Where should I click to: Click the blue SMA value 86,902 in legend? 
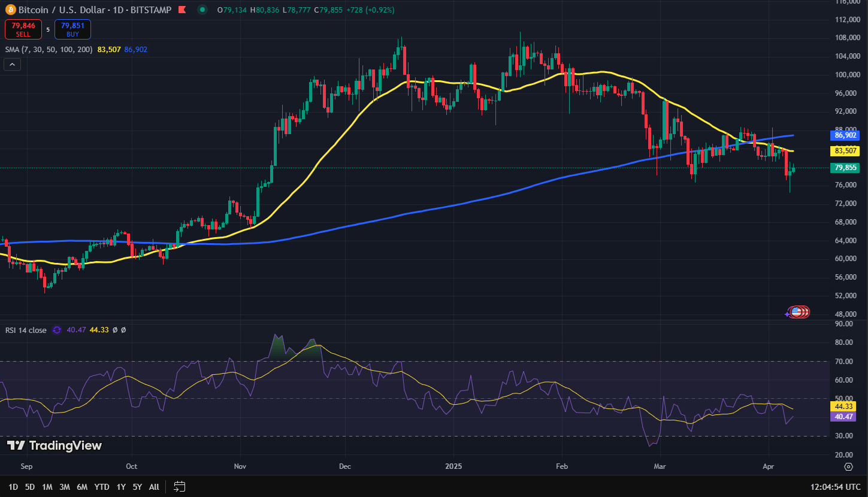tap(136, 50)
